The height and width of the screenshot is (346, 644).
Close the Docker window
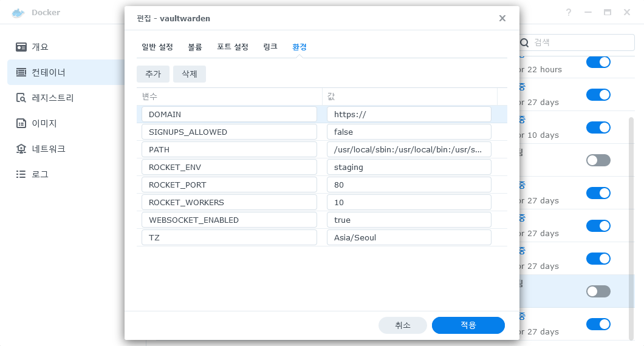[627, 12]
